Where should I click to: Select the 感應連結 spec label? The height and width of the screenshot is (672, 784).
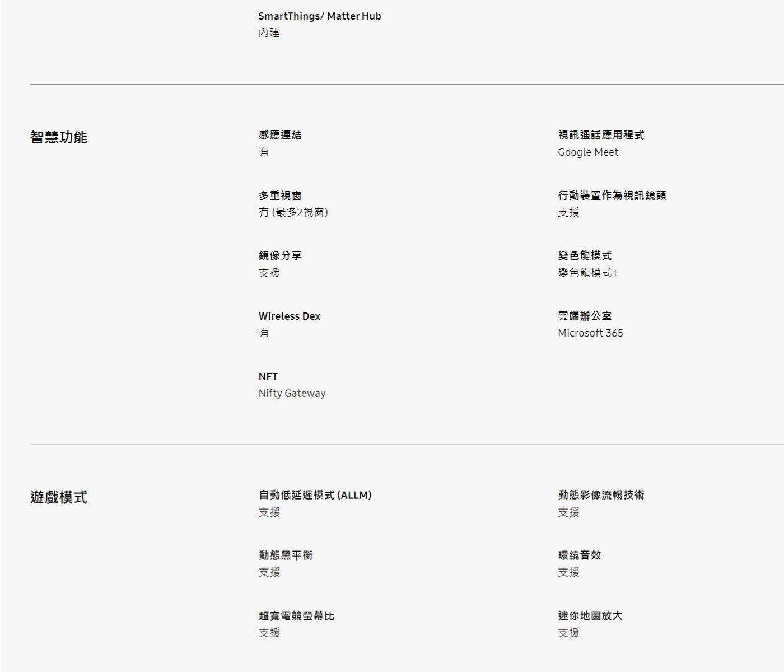click(280, 135)
